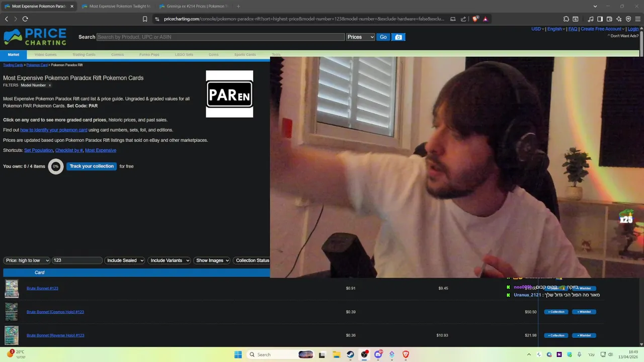Add Brute Bonnet [Reverse Holo] to Collection
Screen dimensions: 644x362
(556, 335)
